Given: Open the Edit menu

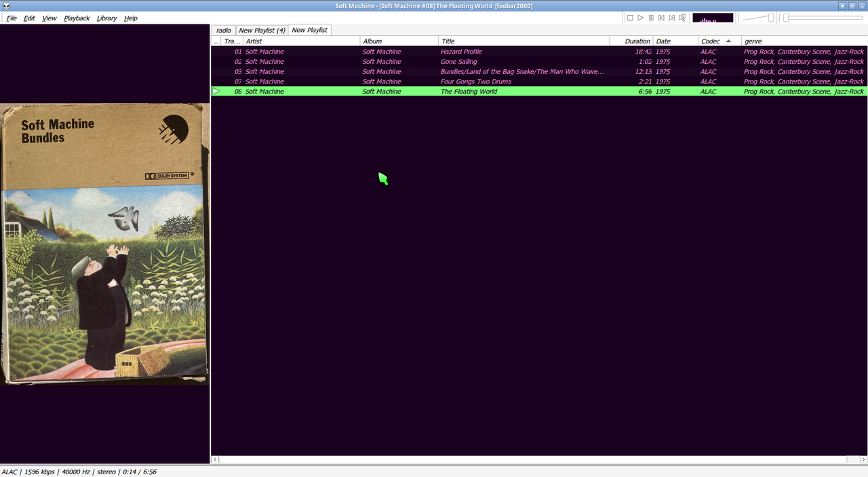Looking at the screenshot, I should 29,18.
